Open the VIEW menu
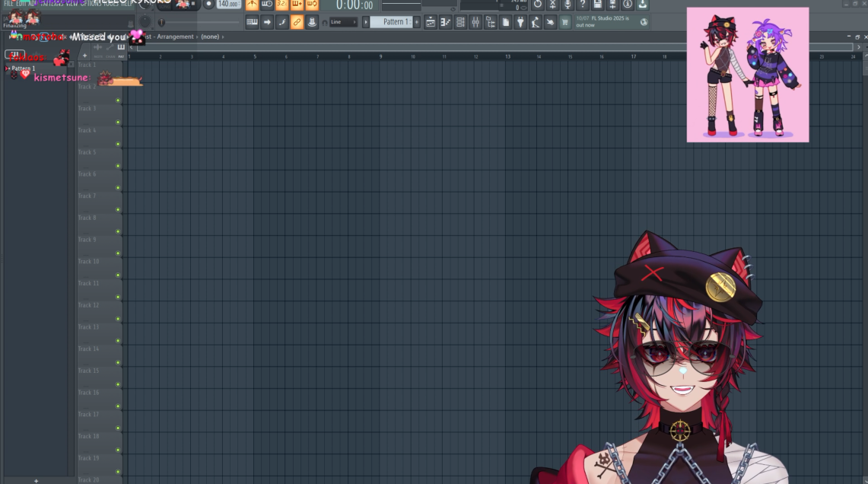This screenshot has height=484, width=868. tap(72, 3)
